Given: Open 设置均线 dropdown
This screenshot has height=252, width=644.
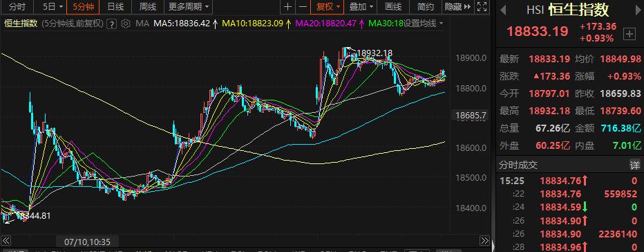Looking at the screenshot, I should point(423,24).
